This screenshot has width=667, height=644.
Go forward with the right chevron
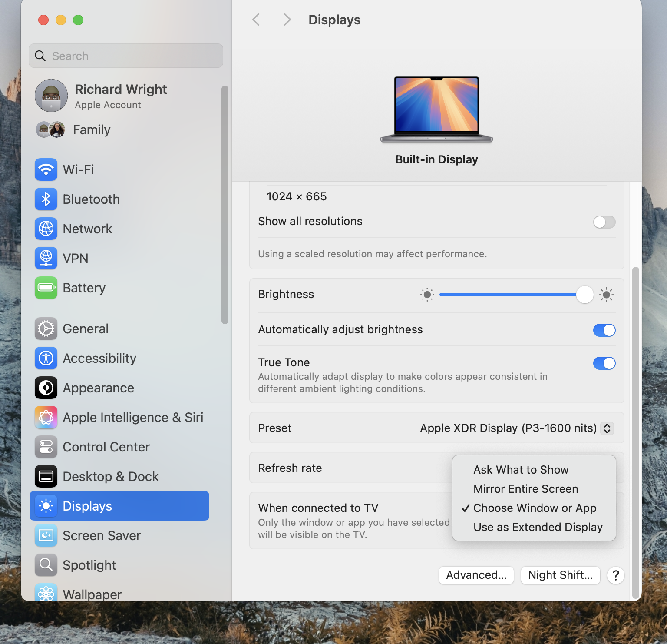pyautogui.click(x=287, y=20)
